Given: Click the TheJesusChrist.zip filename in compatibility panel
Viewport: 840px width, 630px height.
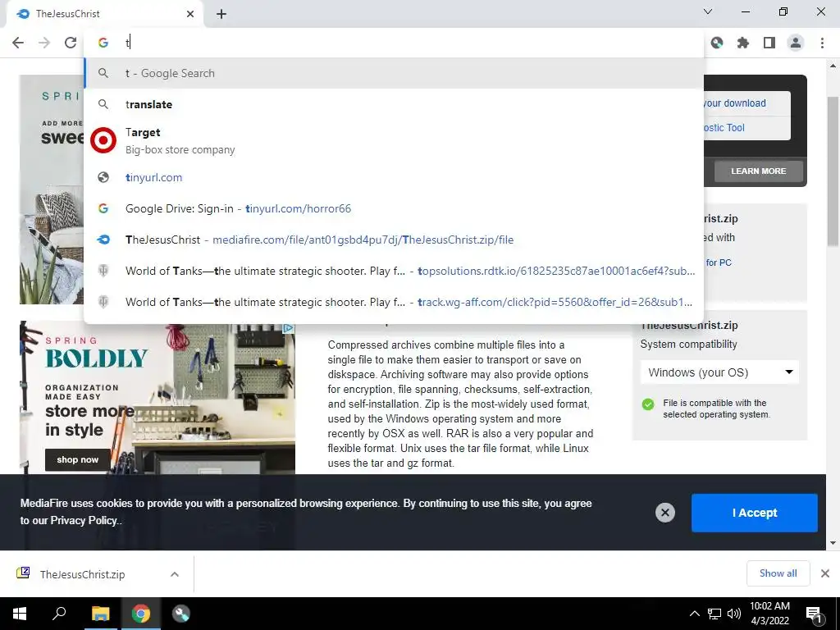Looking at the screenshot, I should (x=689, y=325).
